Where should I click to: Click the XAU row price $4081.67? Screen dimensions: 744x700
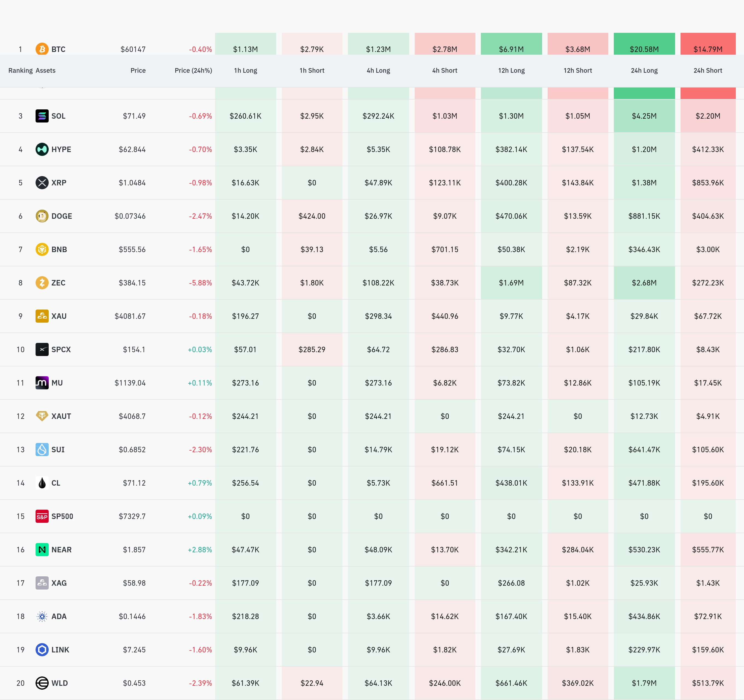130,316
